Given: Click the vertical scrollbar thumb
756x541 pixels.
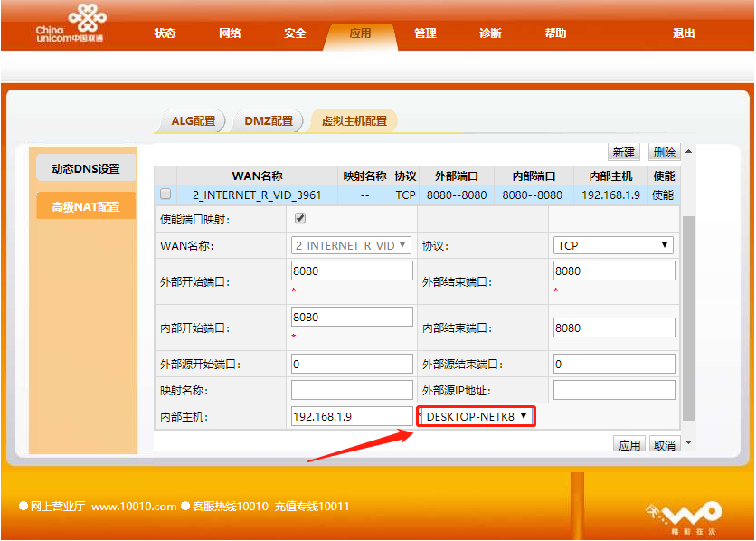Looking at the screenshot, I should 688,318.
